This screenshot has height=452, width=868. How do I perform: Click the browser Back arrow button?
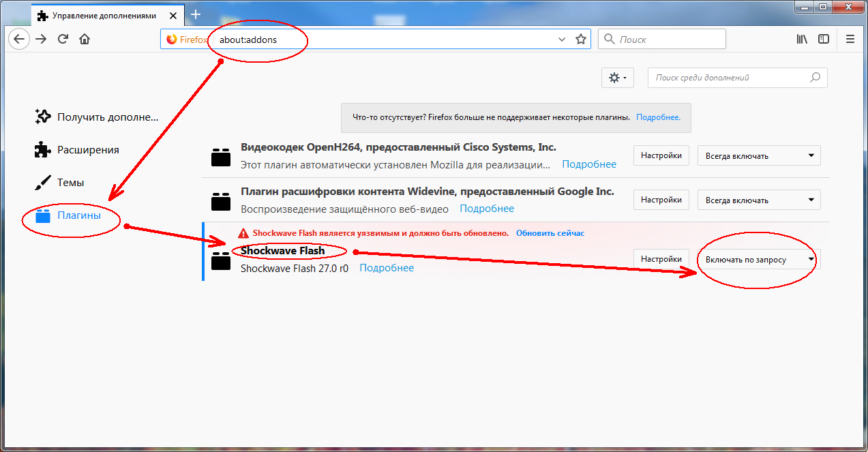coord(19,39)
